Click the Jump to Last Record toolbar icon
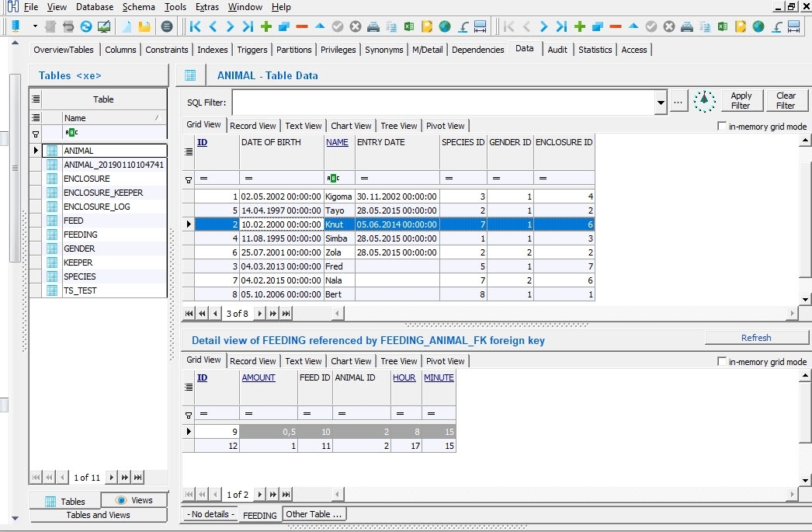 click(248, 26)
